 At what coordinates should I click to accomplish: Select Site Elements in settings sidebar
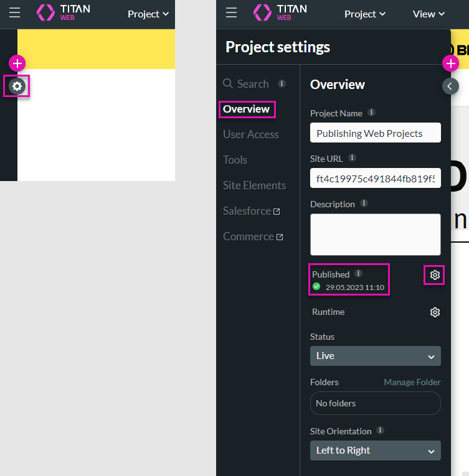(254, 185)
